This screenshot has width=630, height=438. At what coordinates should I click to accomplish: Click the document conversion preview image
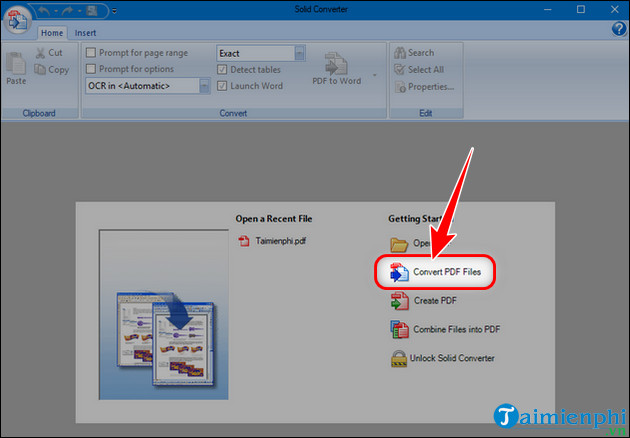pos(164,315)
